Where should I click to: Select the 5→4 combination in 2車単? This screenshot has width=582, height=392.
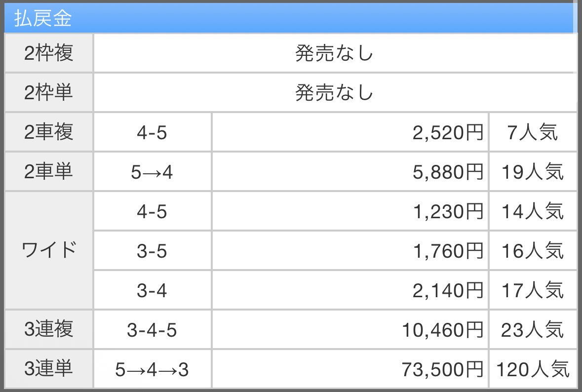[152, 172]
